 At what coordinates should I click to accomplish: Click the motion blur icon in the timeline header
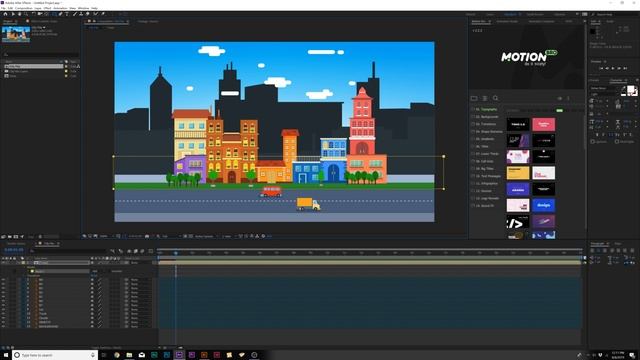click(x=142, y=251)
